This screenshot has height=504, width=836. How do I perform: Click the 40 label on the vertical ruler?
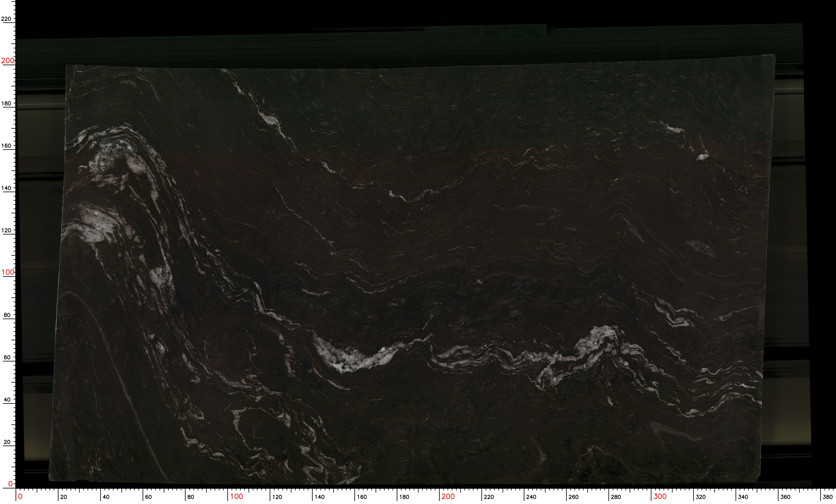[7, 400]
